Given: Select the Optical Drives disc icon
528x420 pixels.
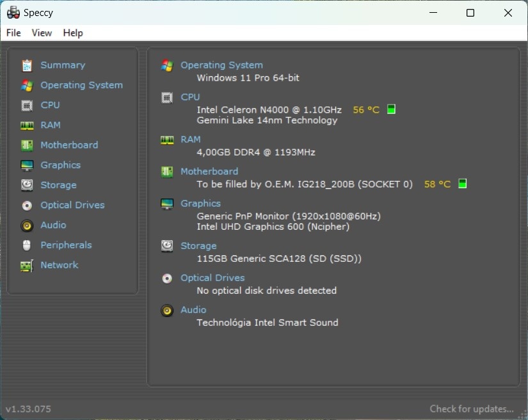Looking at the screenshot, I should coord(26,205).
